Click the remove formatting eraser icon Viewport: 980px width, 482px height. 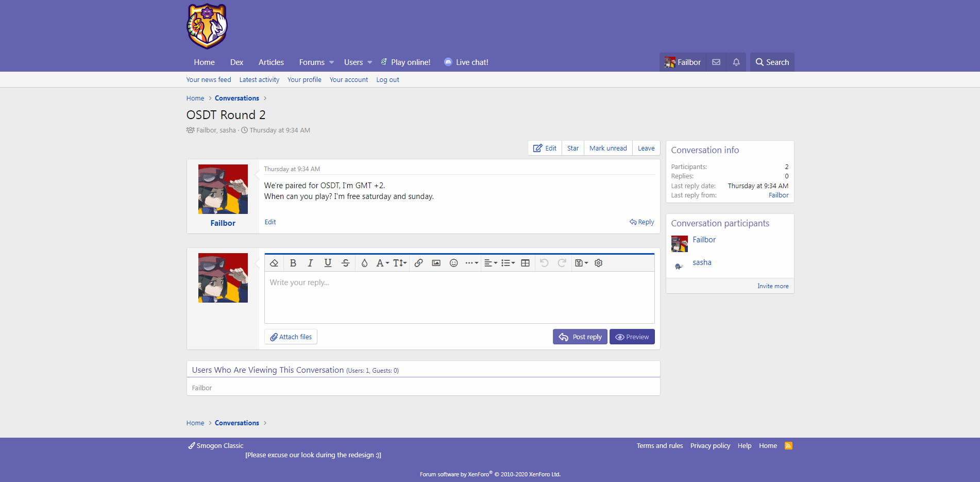pos(274,263)
